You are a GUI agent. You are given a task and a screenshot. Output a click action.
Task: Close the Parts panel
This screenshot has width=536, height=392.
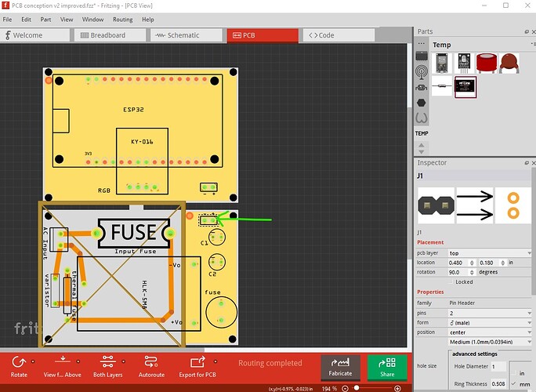click(534, 32)
